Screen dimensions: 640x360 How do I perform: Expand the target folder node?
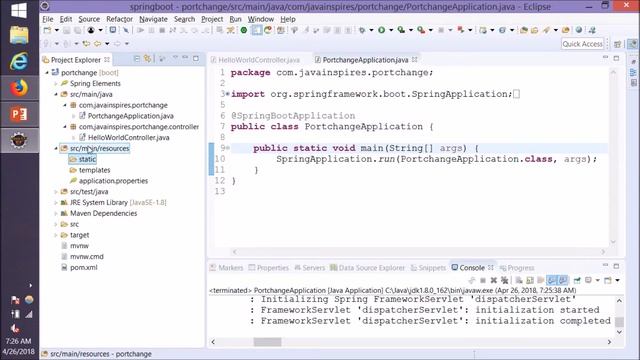tap(56, 235)
